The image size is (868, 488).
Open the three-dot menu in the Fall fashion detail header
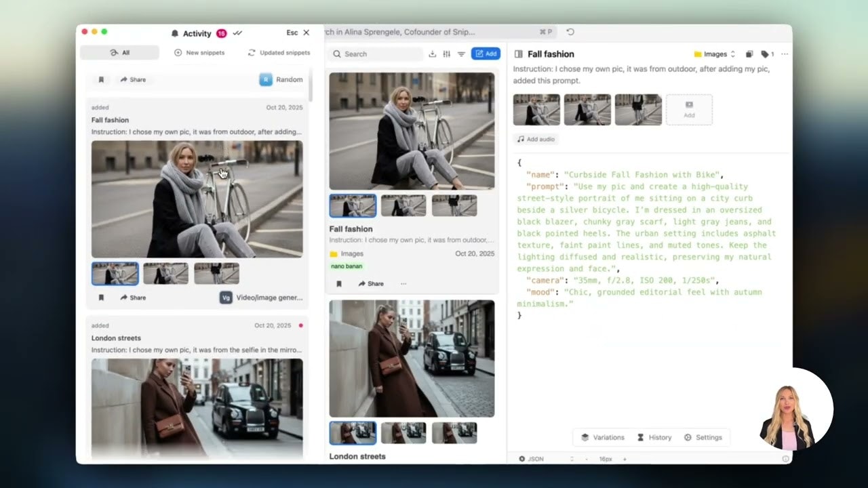point(785,54)
